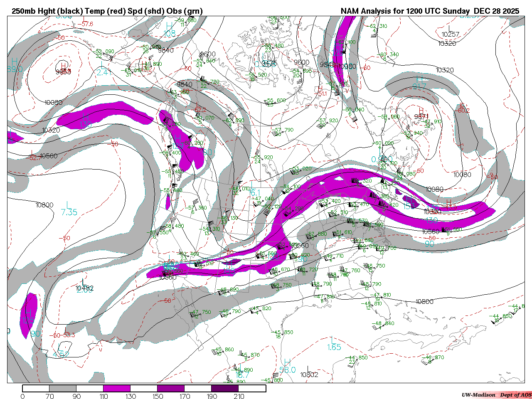This screenshot has width=532, height=399.
Task: Click the 10800 contour label near Florida
Action: point(424,301)
